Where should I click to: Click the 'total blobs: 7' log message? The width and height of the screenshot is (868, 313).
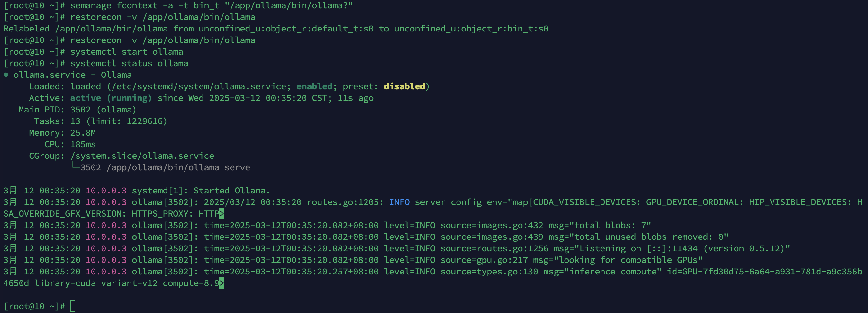pos(610,225)
